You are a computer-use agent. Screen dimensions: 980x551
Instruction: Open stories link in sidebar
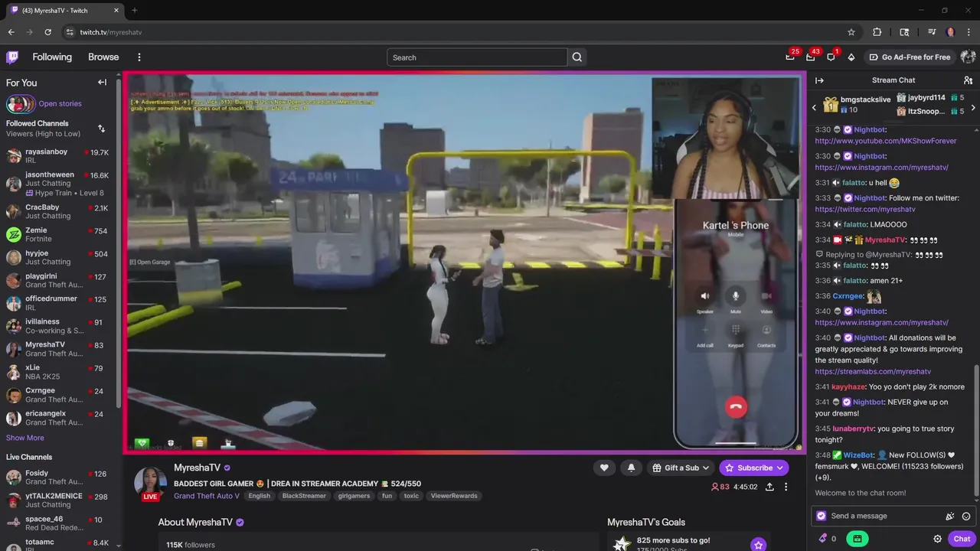pyautogui.click(x=60, y=103)
